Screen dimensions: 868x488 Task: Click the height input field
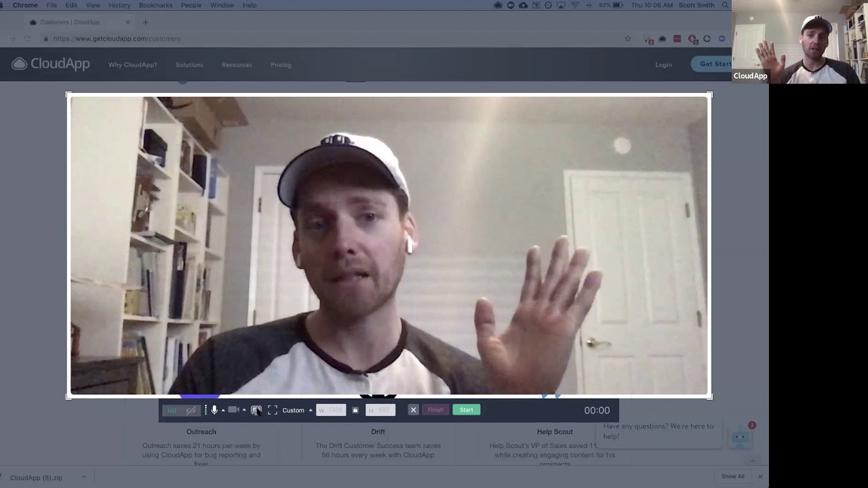pyautogui.click(x=380, y=410)
